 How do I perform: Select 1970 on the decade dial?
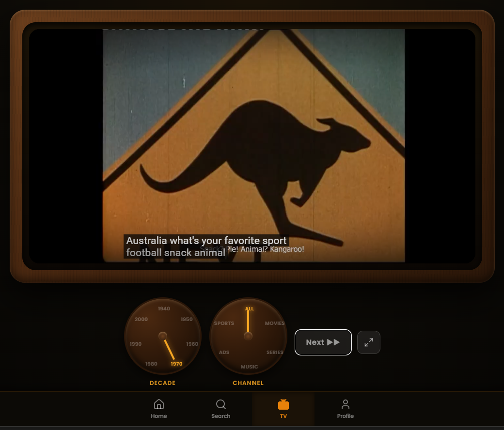click(176, 364)
